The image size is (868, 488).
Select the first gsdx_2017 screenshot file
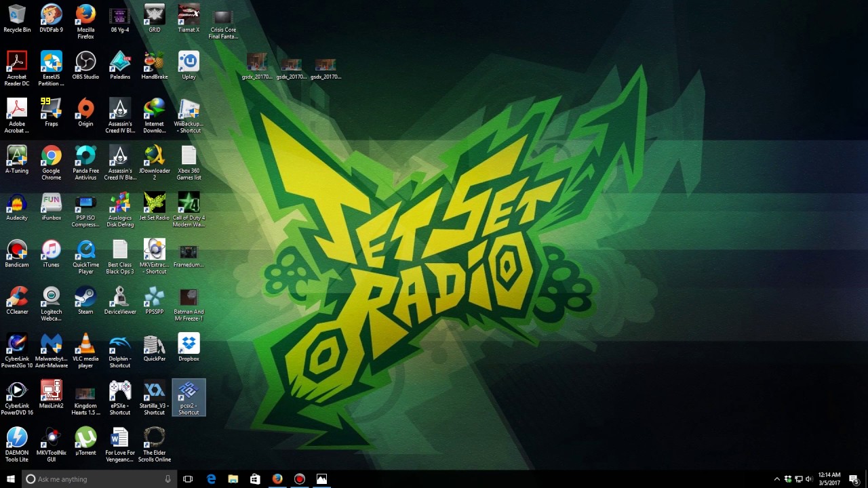[x=257, y=68]
